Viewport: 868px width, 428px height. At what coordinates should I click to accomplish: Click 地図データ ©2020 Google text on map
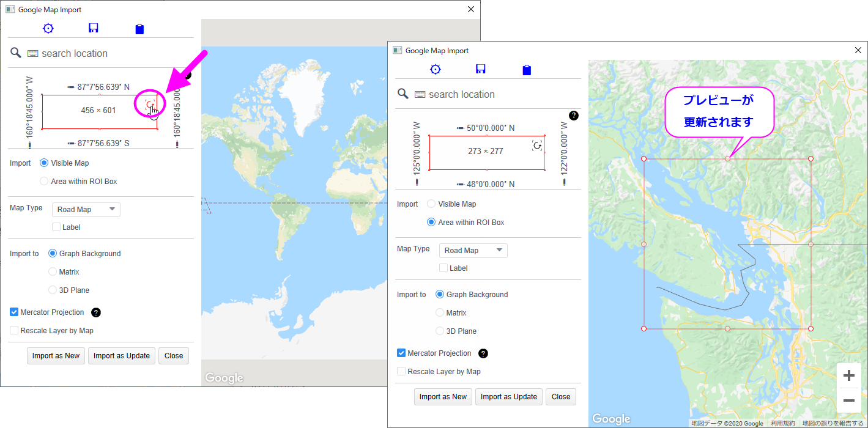727,423
